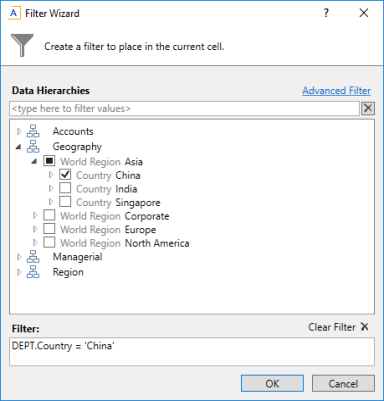Image resolution: width=384 pixels, height=401 pixels.
Task: Toggle the World Region Asia checkbox
Action: point(49,161)
